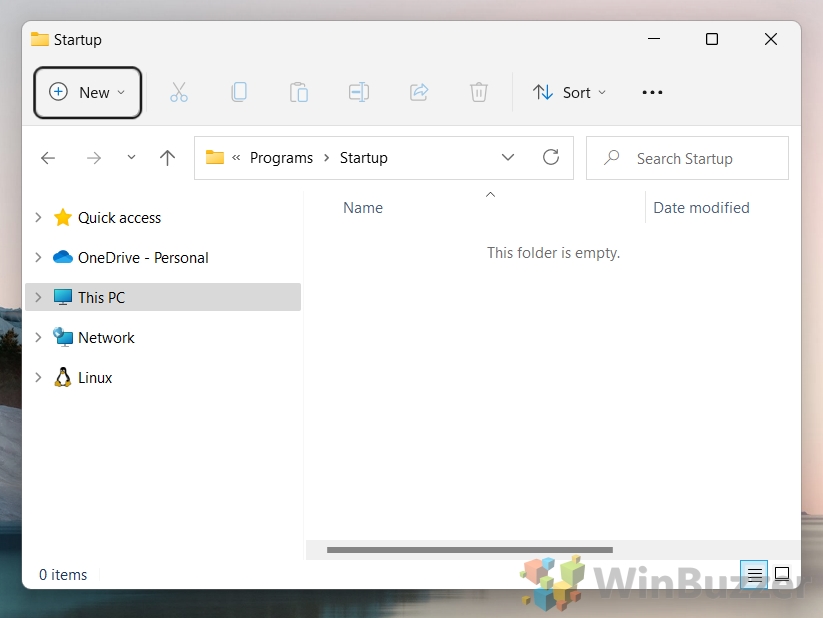The width and height of the screenshot is (823, 618).
Task: Click the Search Startup field
Action: pos(687,158)
